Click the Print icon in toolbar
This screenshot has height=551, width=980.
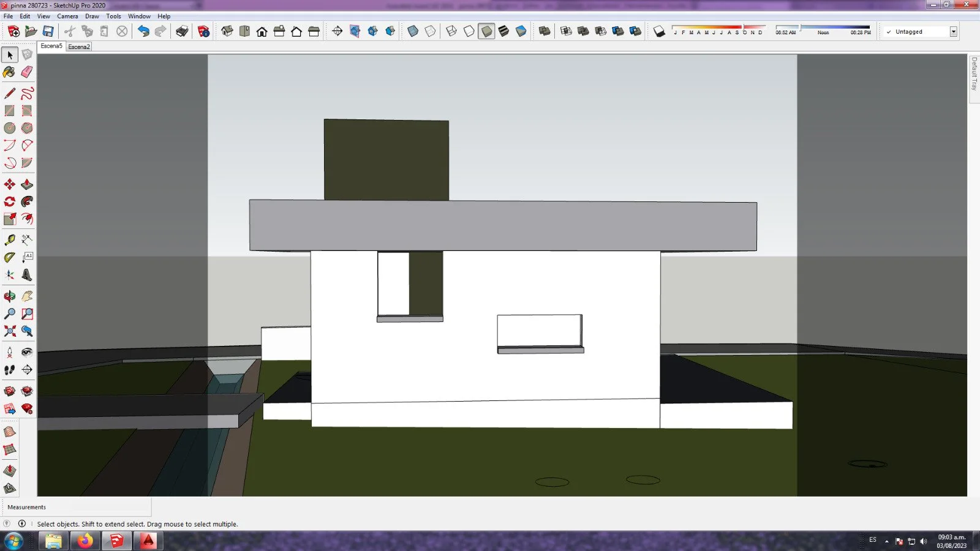[182, 31]
